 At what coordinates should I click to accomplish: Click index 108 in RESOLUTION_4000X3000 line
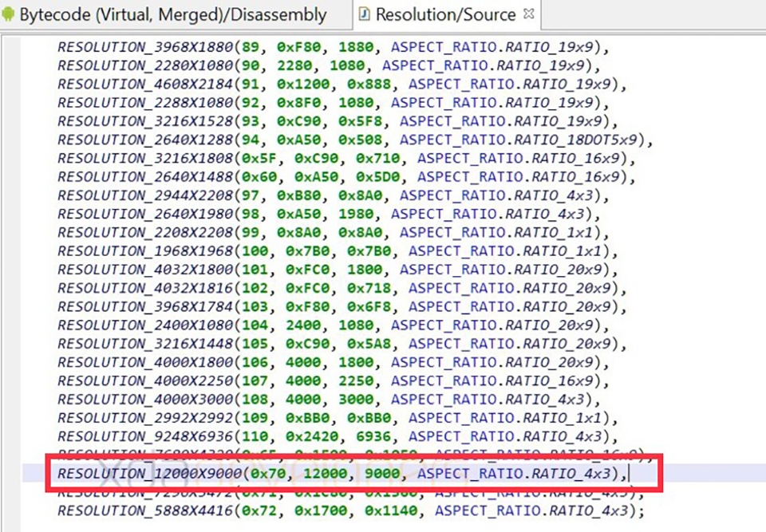tap(255, 400)
